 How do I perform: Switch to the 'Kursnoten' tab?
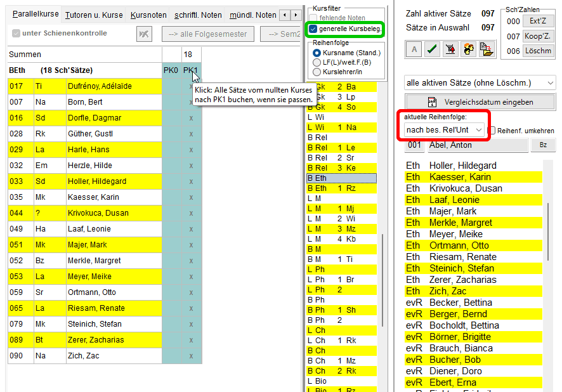[148, 15]
